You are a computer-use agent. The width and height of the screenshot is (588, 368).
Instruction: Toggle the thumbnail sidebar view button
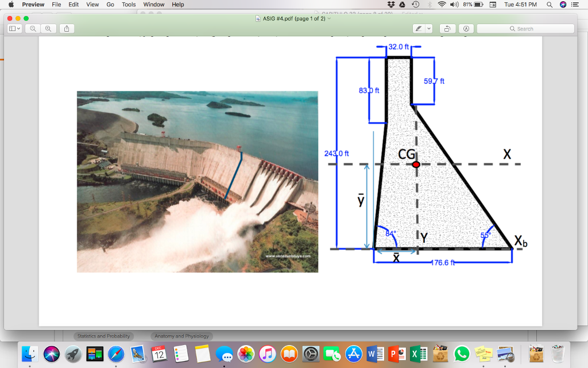click(14, 28)
